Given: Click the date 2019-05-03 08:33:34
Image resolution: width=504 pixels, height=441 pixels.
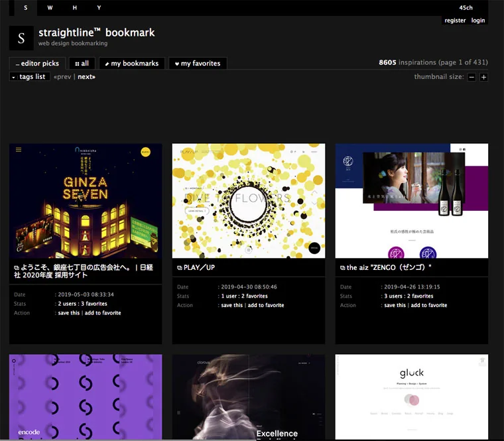Looking at the screenshot, I should pos(86,294).
